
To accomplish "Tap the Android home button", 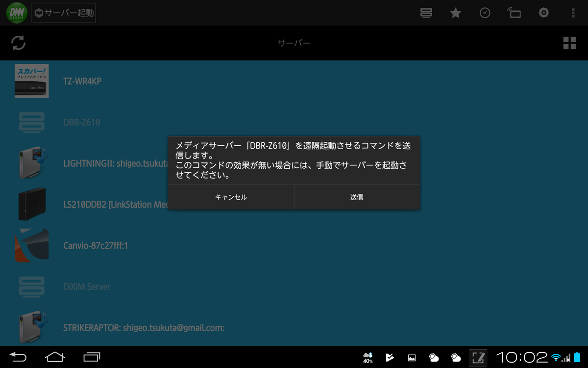I will tap(55, 357).
